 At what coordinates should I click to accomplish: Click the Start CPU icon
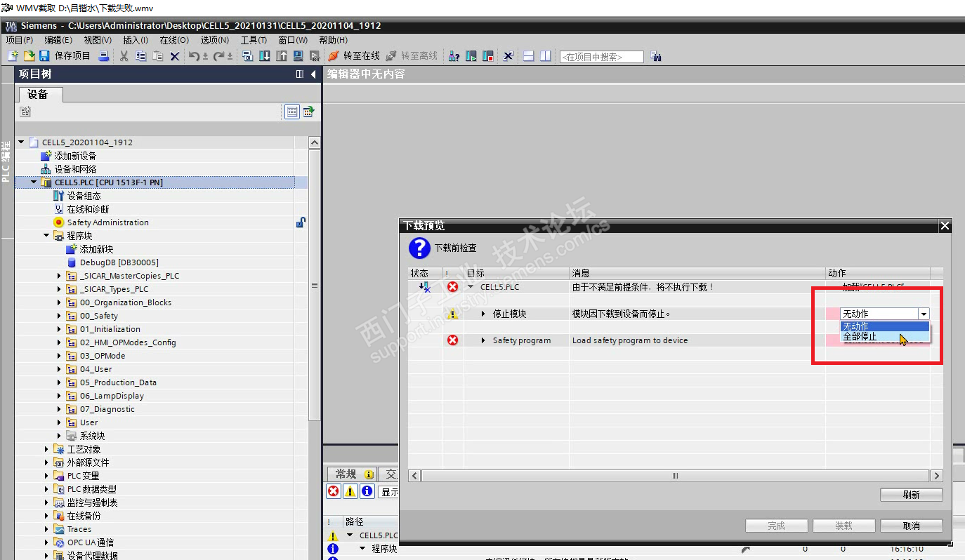pos(471,56)
